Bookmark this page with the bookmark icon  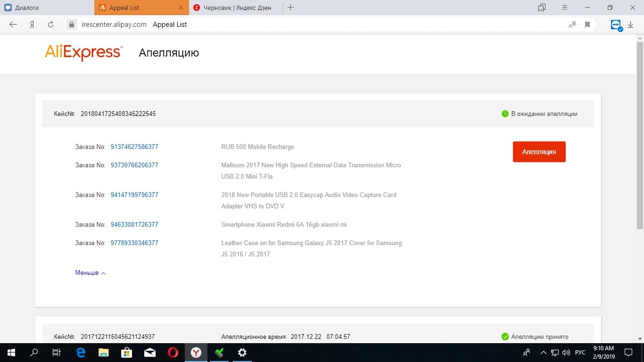[587, 25]
